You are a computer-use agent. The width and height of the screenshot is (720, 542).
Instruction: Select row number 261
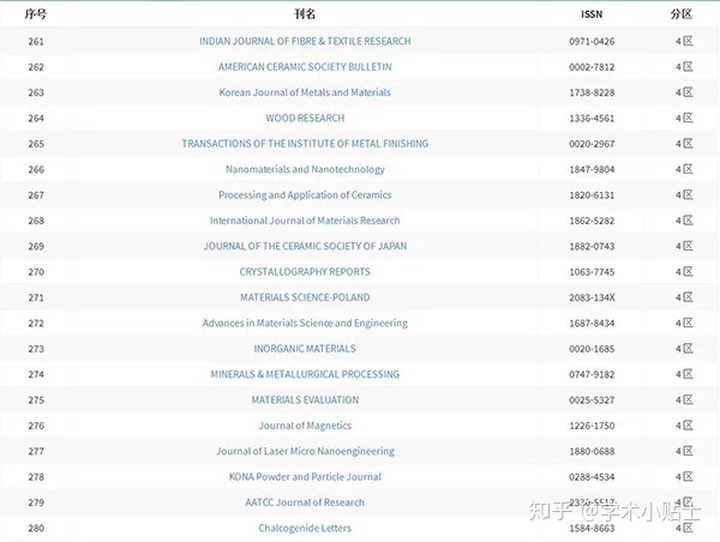(36, 41)
